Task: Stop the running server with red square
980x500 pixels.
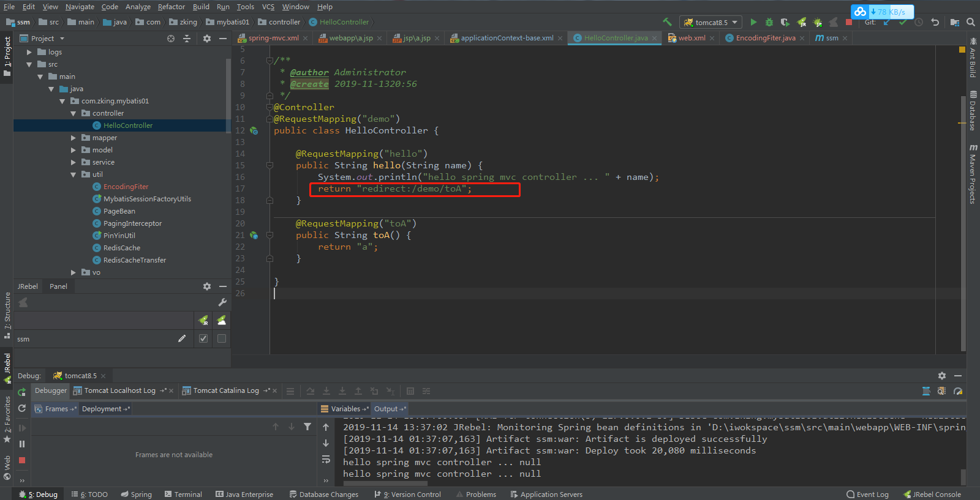Action: click(x=849, y=22)
